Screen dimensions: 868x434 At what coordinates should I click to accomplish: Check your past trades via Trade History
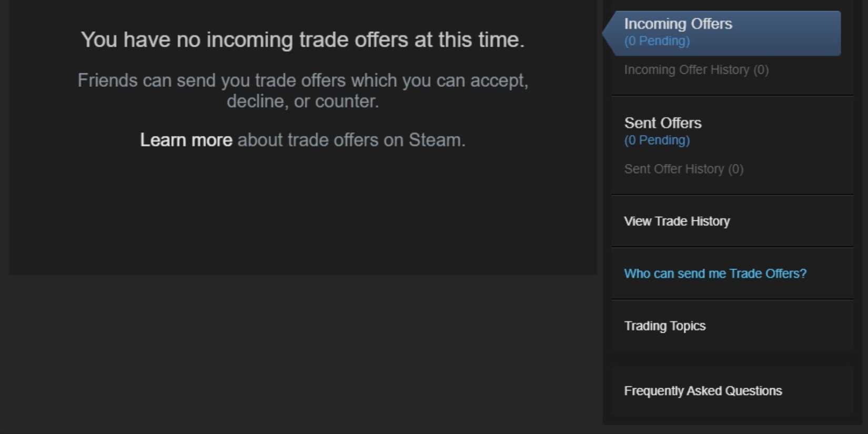677,221
